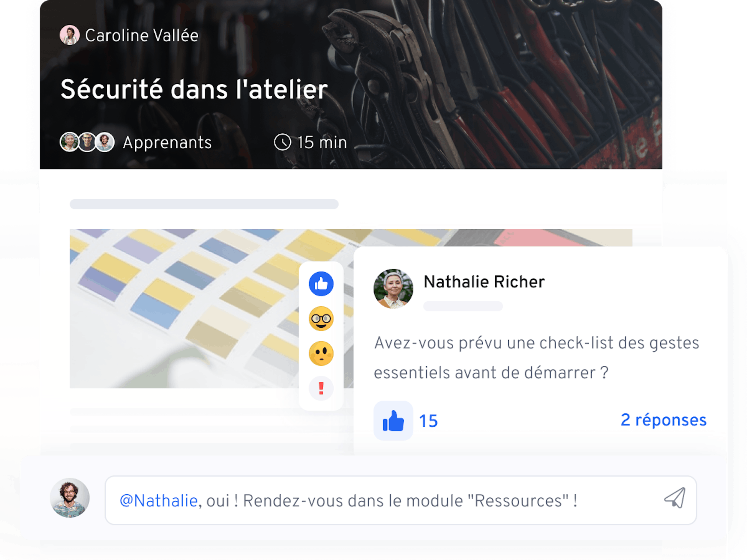
Task: Click the red exclamation mark reaction
Action: pos(321,388)
